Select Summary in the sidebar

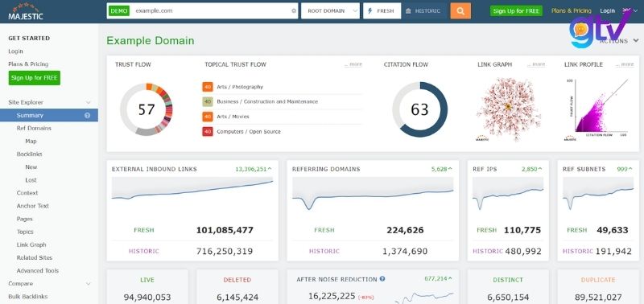49,115
